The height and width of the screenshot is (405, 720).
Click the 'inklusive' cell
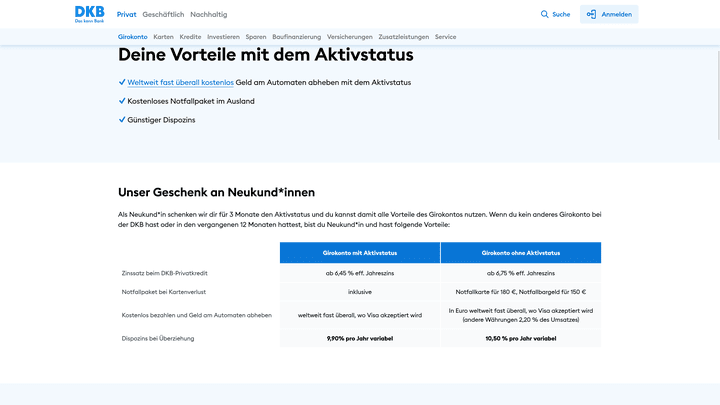tap(360, 292)
